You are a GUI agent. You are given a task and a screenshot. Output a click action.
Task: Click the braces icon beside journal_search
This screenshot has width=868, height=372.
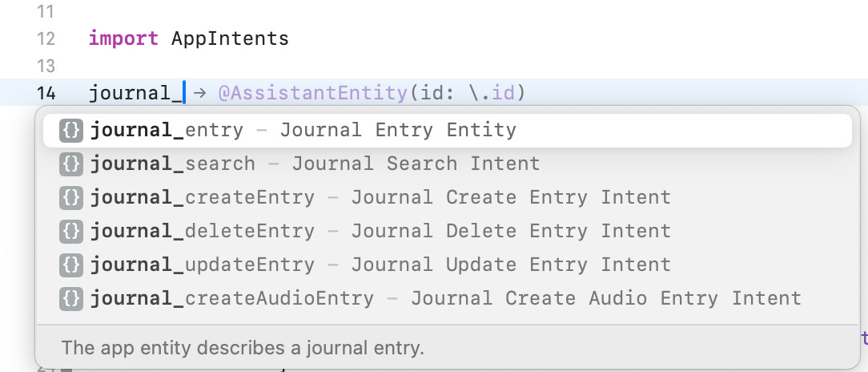(x=70, y=164)
